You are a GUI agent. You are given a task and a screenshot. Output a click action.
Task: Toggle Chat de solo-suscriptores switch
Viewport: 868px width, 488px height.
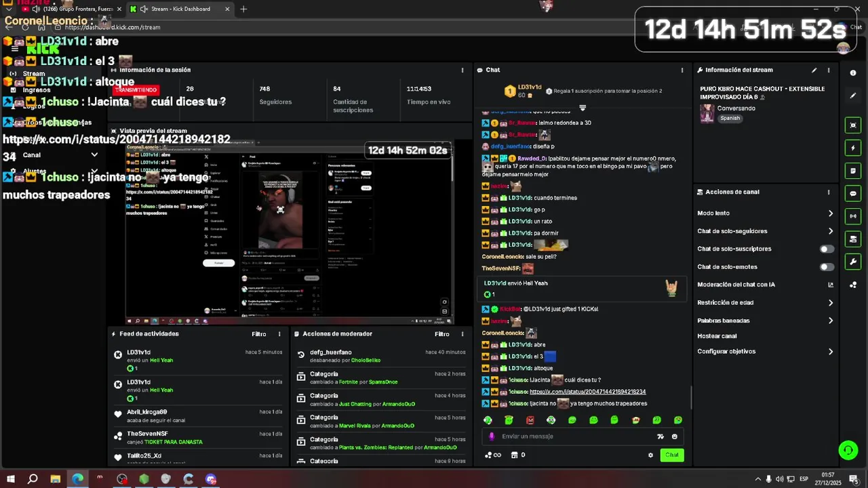[827, 249]
